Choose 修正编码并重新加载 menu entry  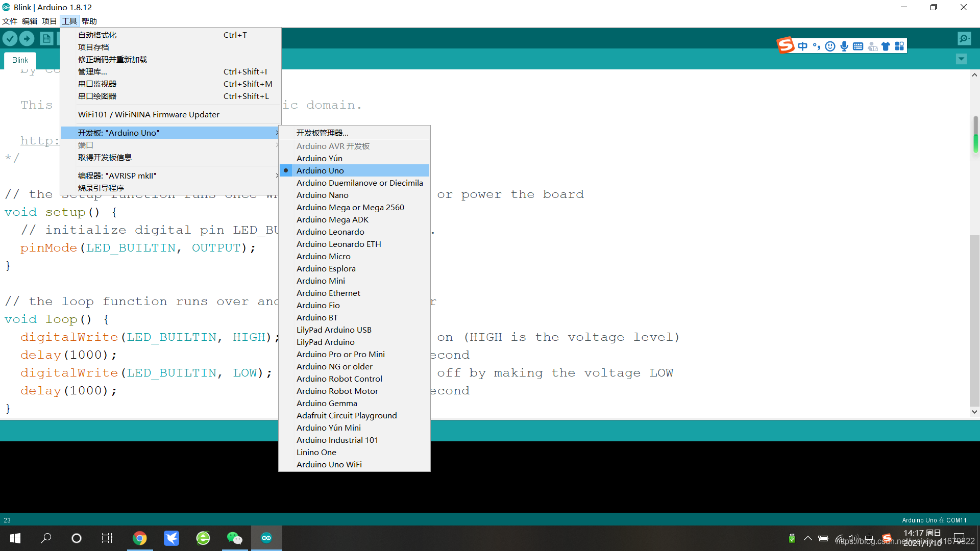coord(171,59)
